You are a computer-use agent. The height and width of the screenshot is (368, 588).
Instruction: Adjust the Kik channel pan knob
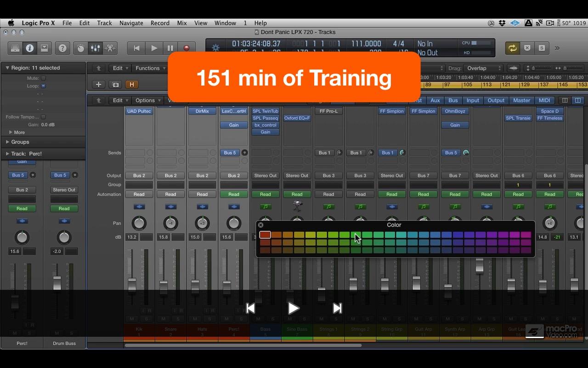(x=139, y=224)
